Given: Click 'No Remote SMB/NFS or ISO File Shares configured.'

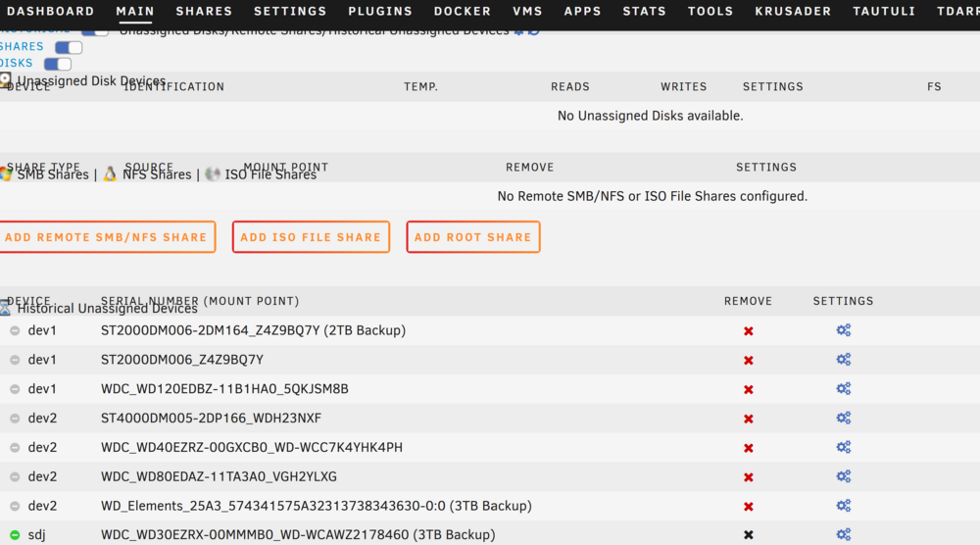Looking at the screenshot, I should coord(652,196).
